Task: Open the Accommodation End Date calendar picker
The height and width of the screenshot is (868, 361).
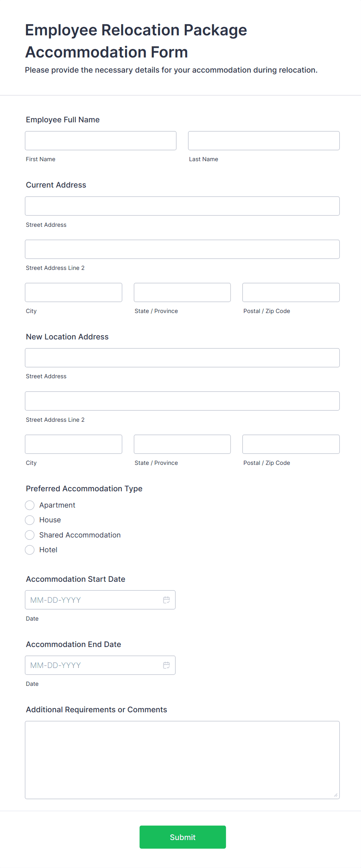Action: 167,665
